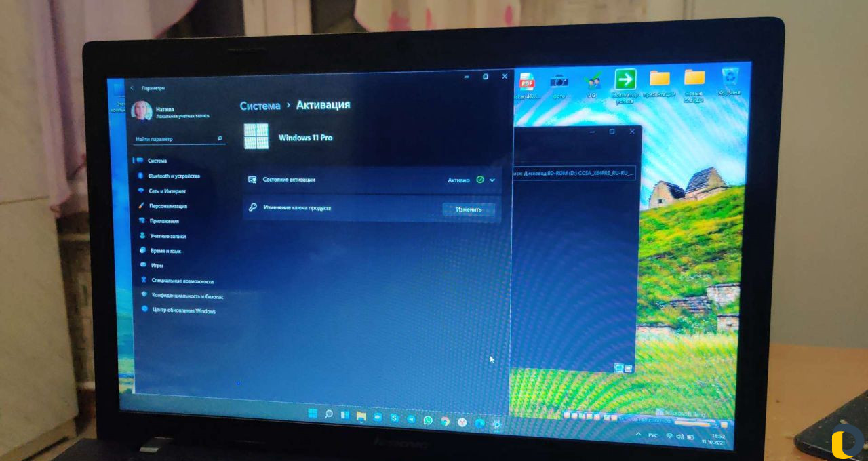
Task: Open the Windows Start button
Action: pyautogui.click(x=312, y=414)
